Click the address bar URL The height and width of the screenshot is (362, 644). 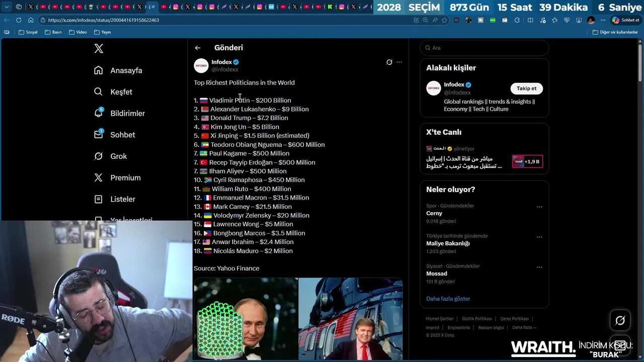[x=104, y=20]
